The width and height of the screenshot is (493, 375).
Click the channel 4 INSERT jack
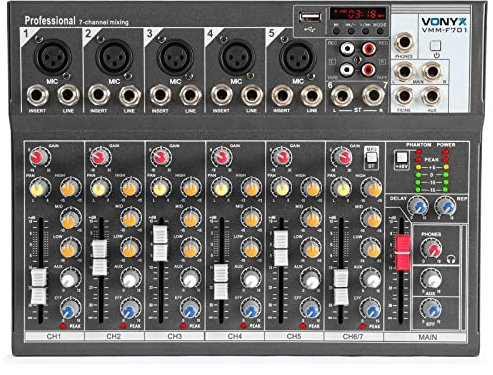[222, 95]
